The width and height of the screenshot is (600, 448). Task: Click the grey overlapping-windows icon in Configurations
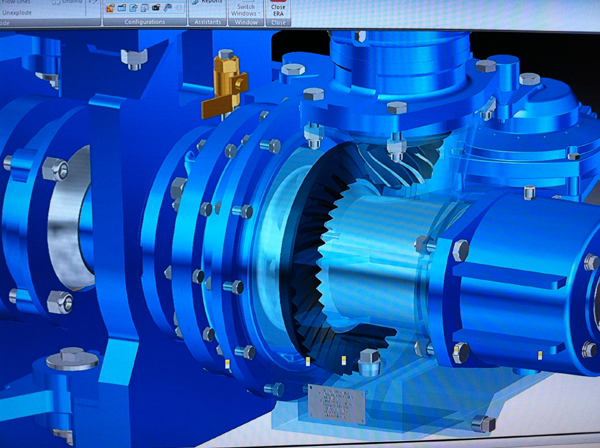(x=145, y=7)
